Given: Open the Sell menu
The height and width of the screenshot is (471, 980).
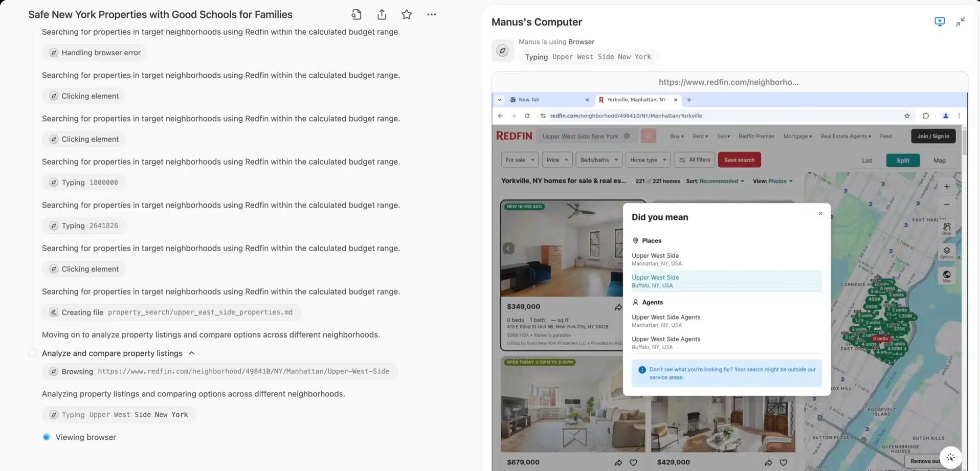Looking at the screenshot, I should pyautogui.click(x=723, y=137).
